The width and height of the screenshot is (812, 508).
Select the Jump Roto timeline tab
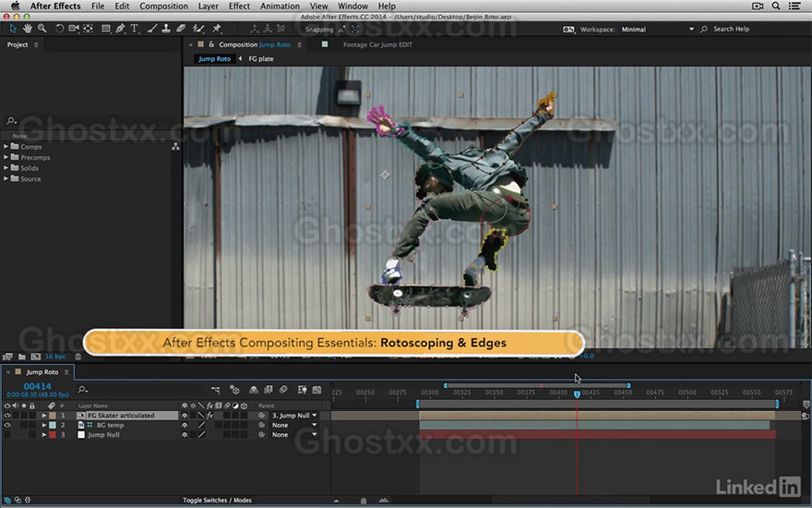pos(42,371)
